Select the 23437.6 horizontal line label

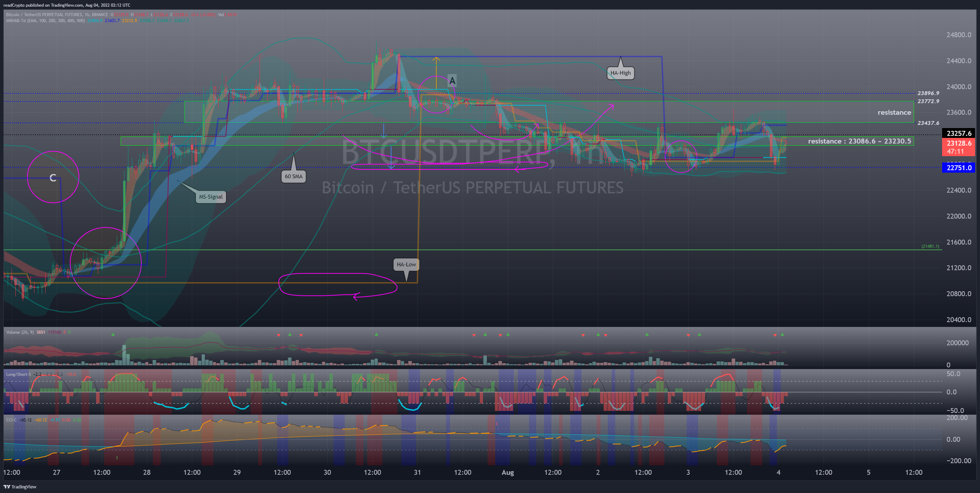pyautogui.click(x=928, y=123)
